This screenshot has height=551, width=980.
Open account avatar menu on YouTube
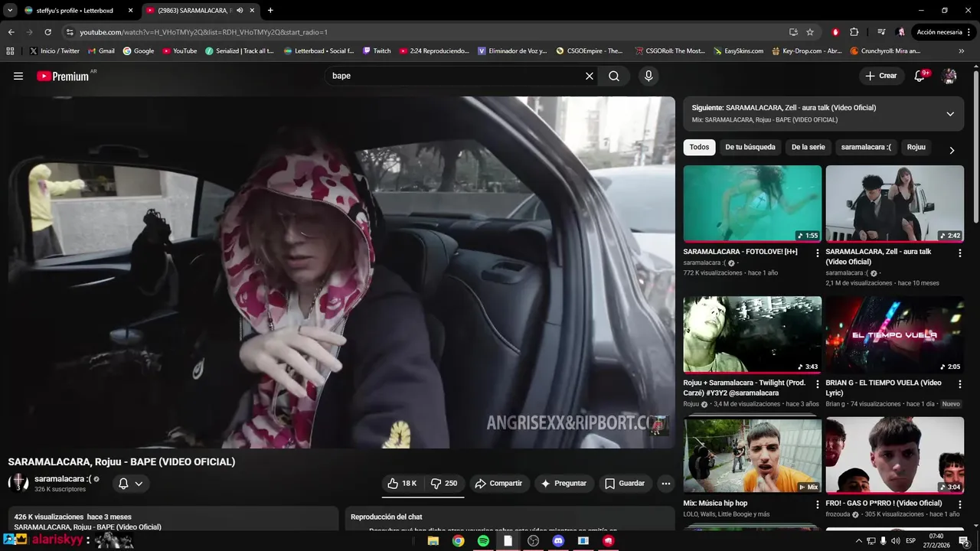point(949,76)
